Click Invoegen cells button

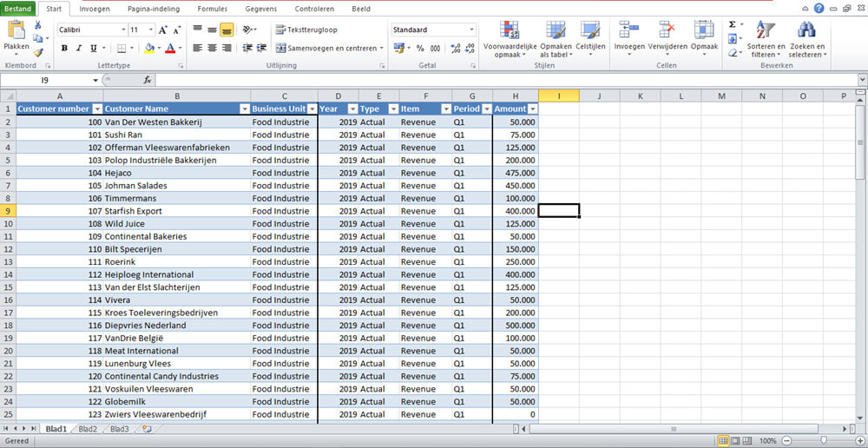(x=629, y=39)
